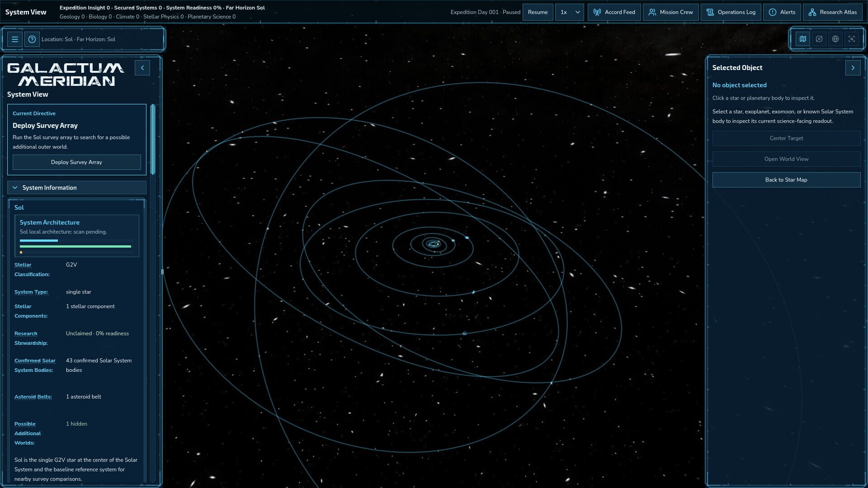Click the left panel resize handle
Image resolution: width=868 pixels, height=488 pixels.
(x=162, y=272)
